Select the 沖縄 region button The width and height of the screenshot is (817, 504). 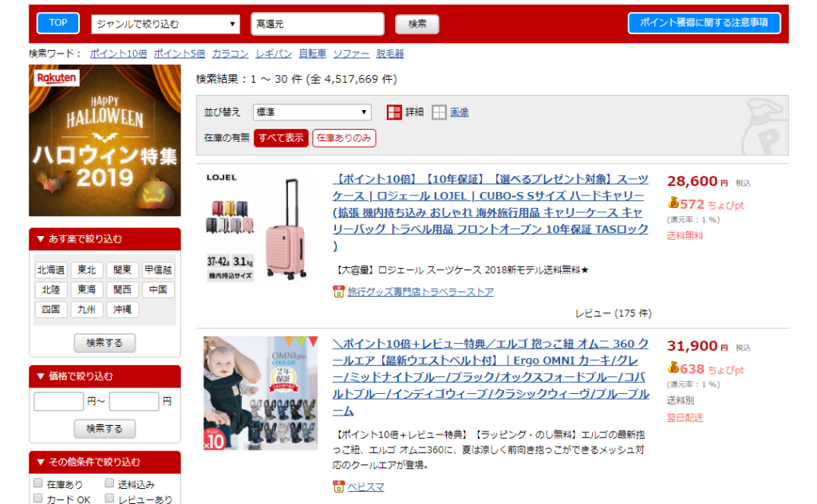[x=122, y=309]
